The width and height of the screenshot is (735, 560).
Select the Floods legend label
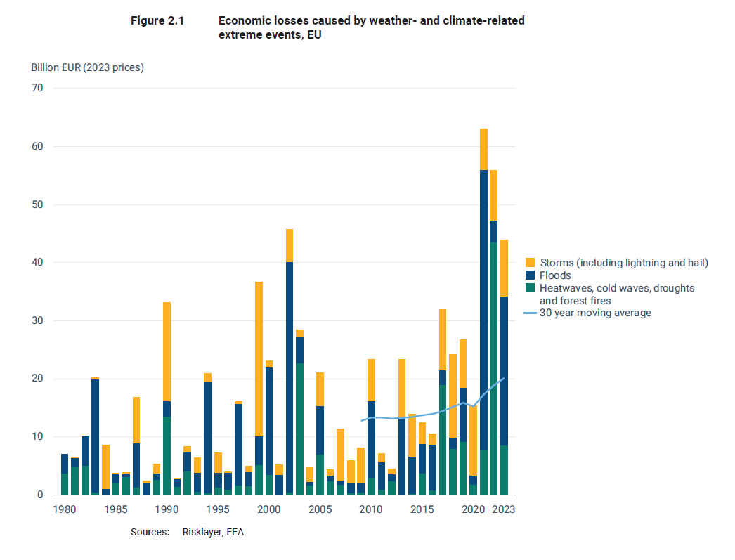pyautogui.click(x=555, y=275)
